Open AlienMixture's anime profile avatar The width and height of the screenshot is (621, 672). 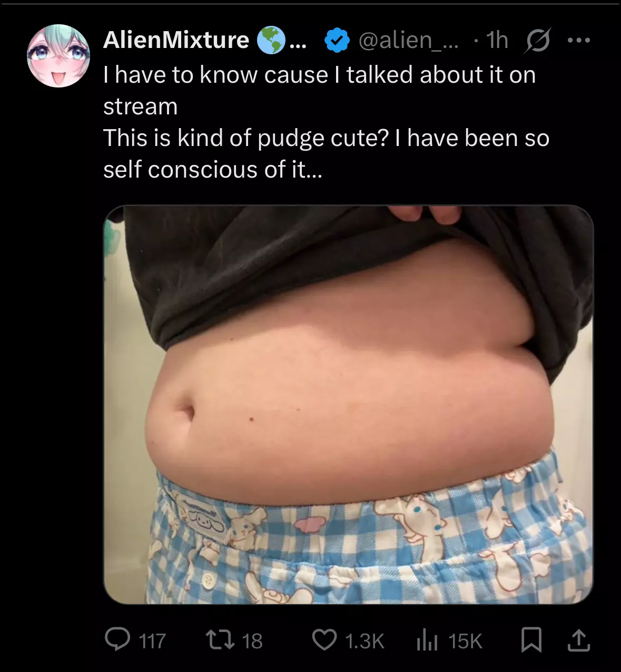[58, 56]
